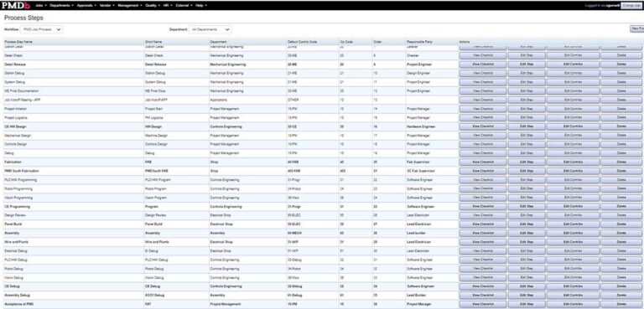
Task: Edit Controls for Assembly Debug
Action: click(573, 295)
